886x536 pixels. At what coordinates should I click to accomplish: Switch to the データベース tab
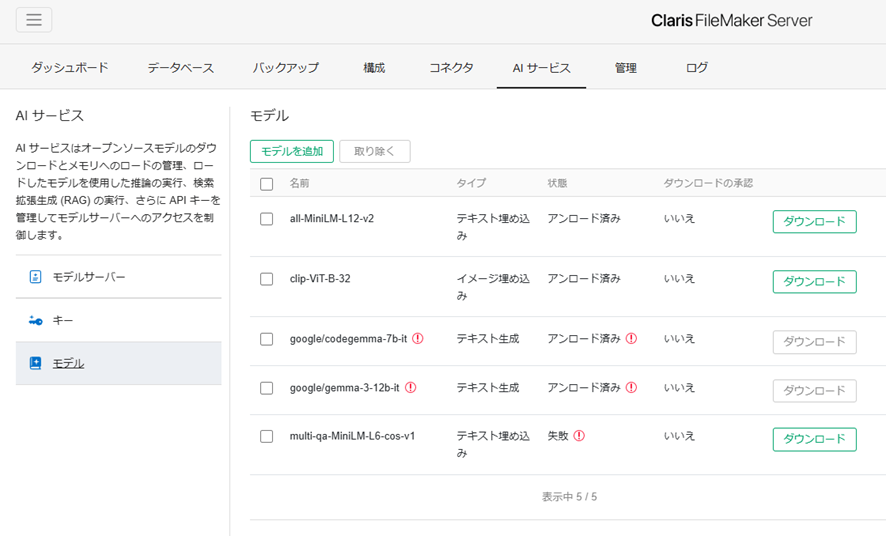pos(181,68)
